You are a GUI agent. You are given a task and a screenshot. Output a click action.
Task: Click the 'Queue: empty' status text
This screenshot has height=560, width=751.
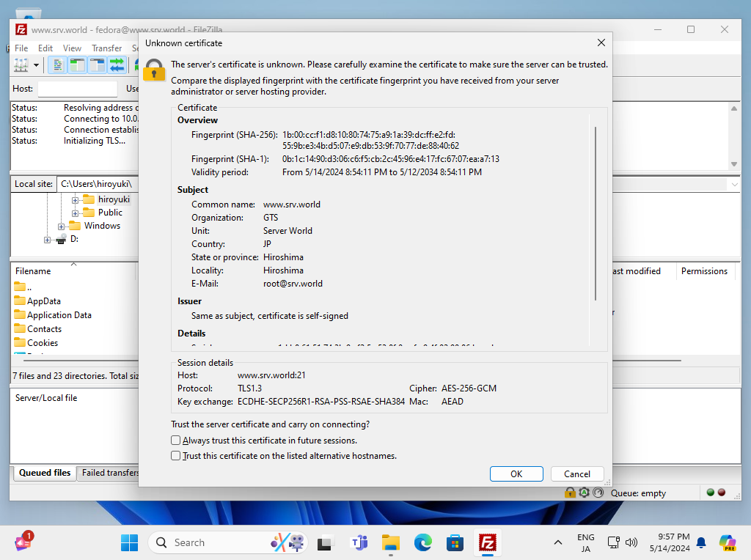tap(638, 493)
